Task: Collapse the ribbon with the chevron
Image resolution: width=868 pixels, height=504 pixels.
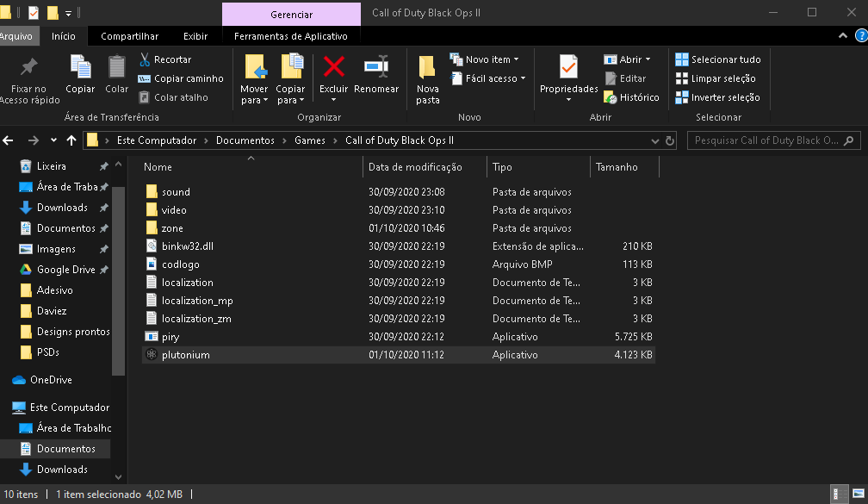Action: click(x=842, y=36)
